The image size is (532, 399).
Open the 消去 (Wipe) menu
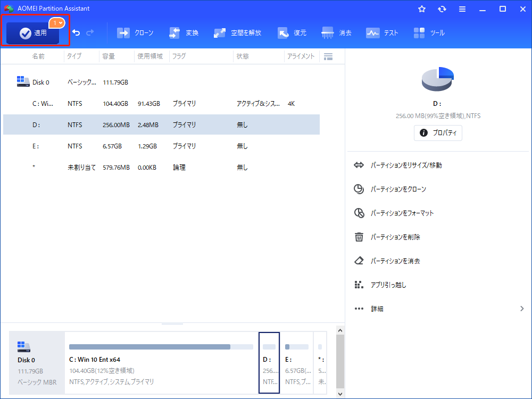point(336,33)
